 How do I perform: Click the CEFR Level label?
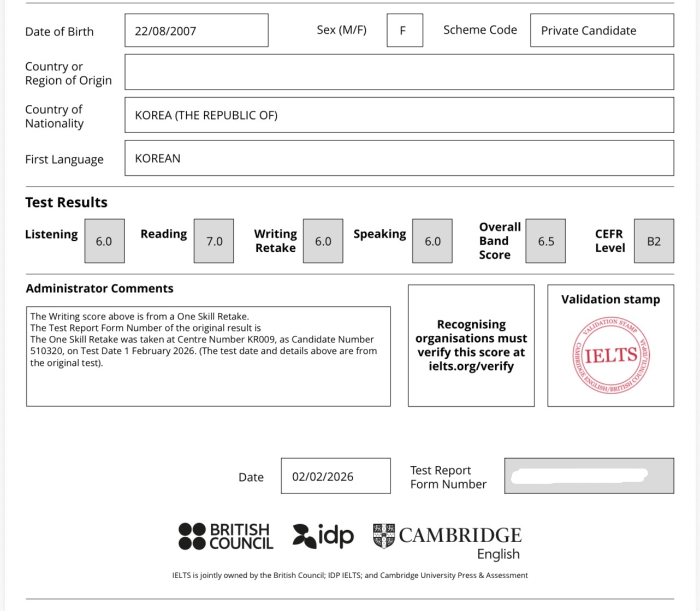tap(610, 241)
